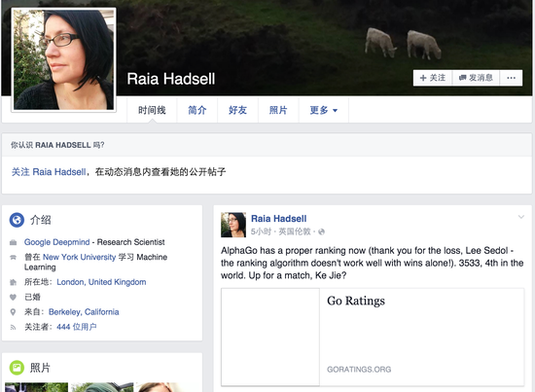Click the 已婚 relationship status text
Viewport: 535px width, 392px height.
[x=32, y=297]
